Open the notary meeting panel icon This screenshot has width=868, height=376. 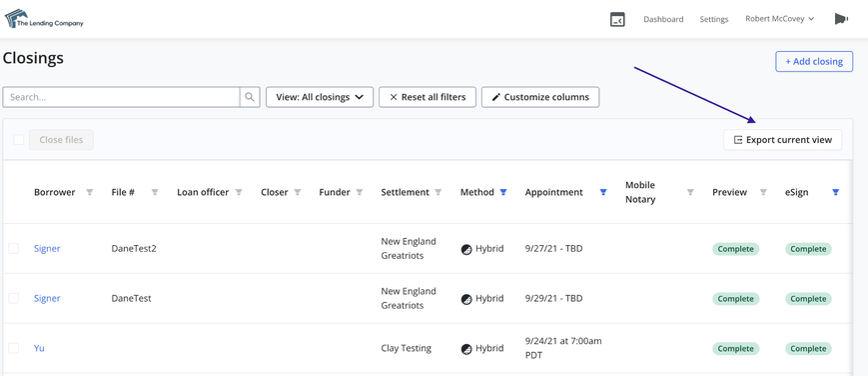[617, 19]
